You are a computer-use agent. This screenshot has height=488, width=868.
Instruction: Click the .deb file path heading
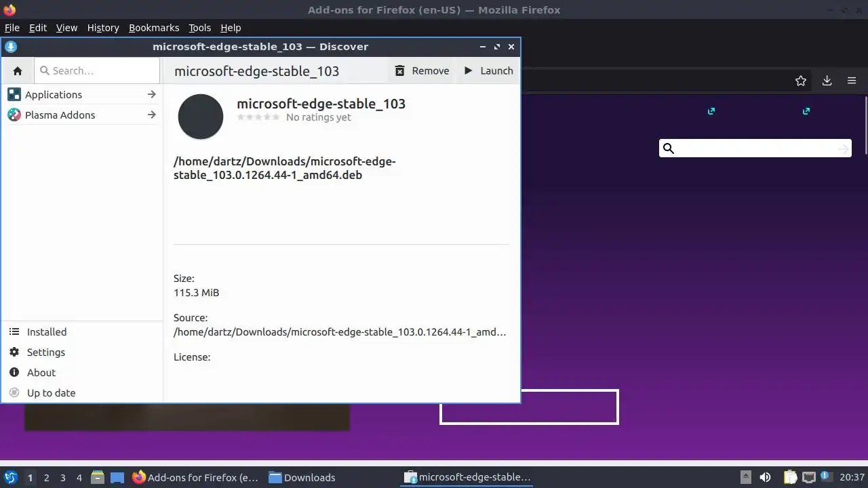285,168
